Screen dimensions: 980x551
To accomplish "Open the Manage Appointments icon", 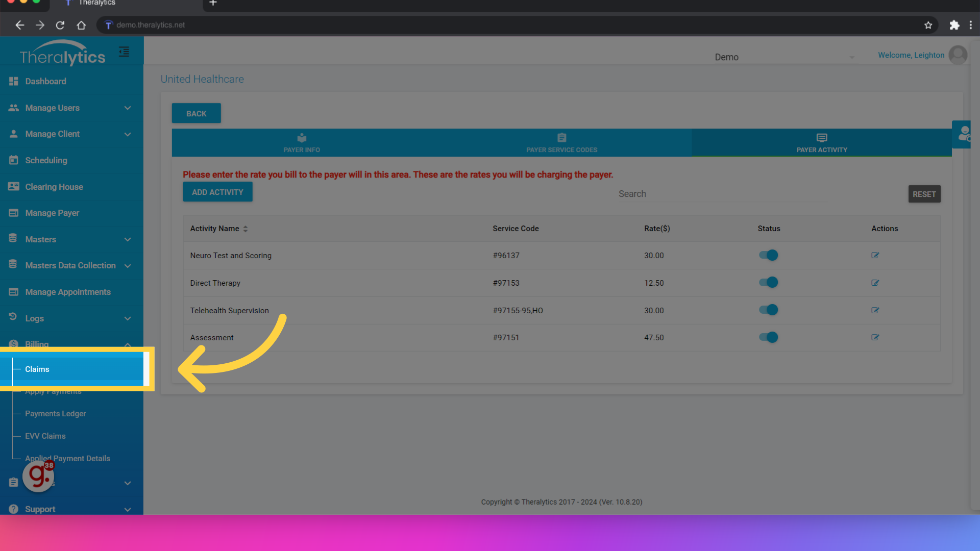I will [x=14, y=292].
